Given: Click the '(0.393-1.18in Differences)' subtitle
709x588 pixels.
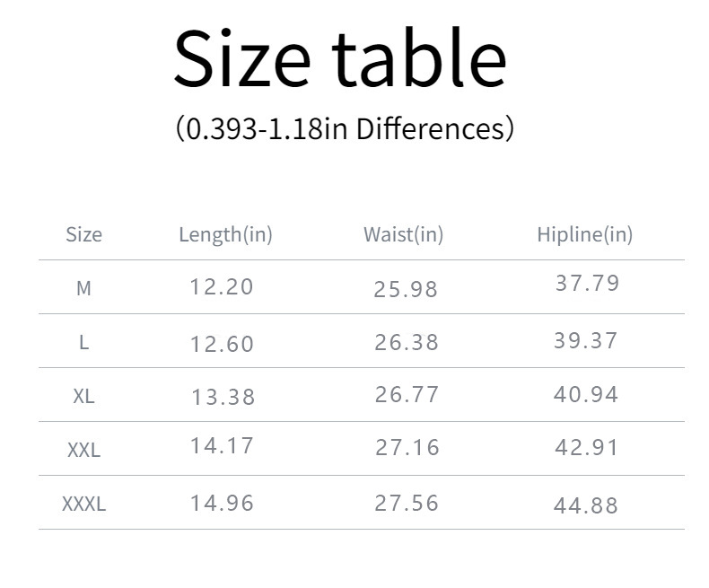Looking at the screenshot, I should click(345, 127).
